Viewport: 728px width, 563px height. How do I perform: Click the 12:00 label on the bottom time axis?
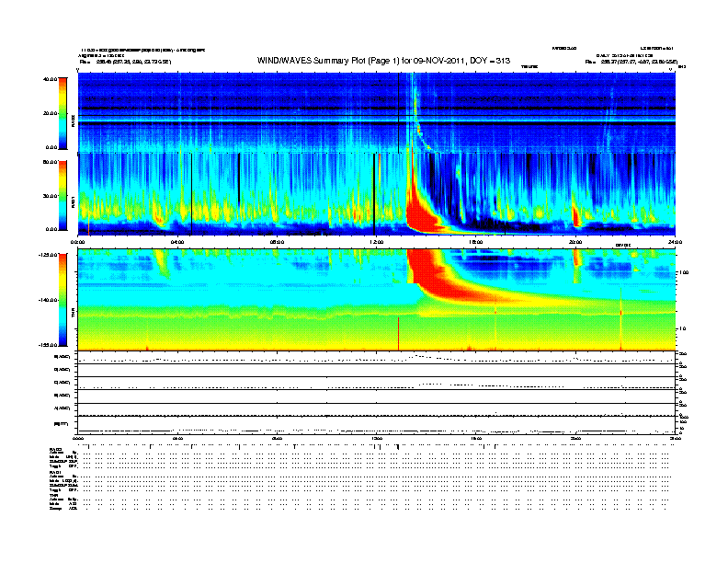[x=377, y=438]
